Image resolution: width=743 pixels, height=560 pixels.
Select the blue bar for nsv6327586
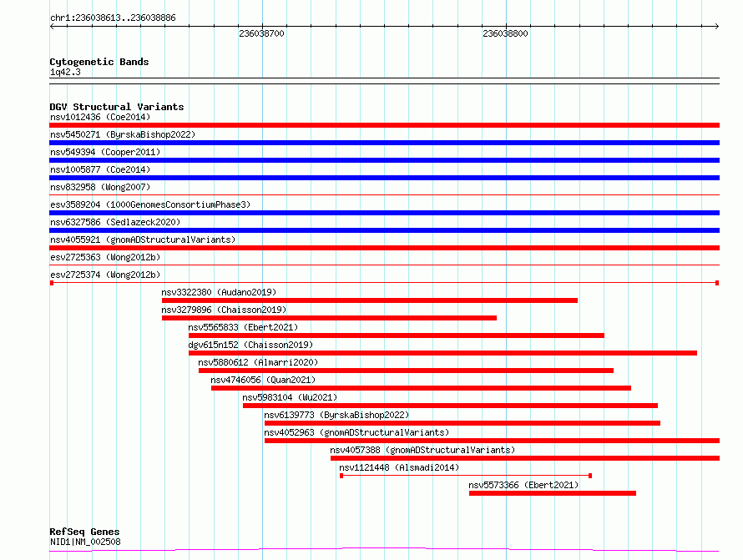[x=384, y=230]
